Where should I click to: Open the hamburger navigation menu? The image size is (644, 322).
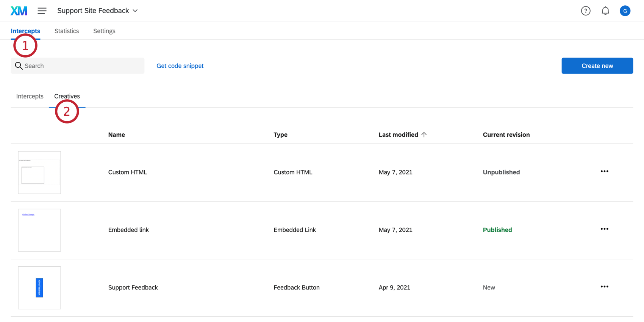(42, 11)
